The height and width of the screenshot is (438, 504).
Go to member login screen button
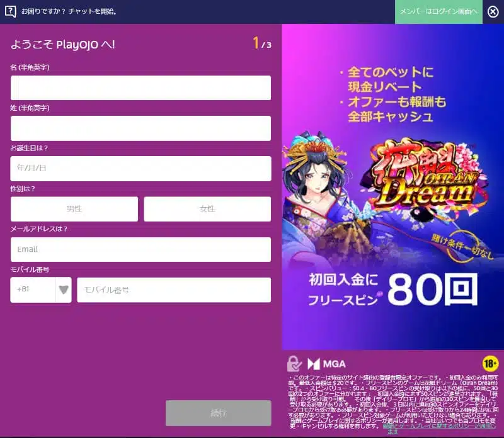(x=438, y=12)
